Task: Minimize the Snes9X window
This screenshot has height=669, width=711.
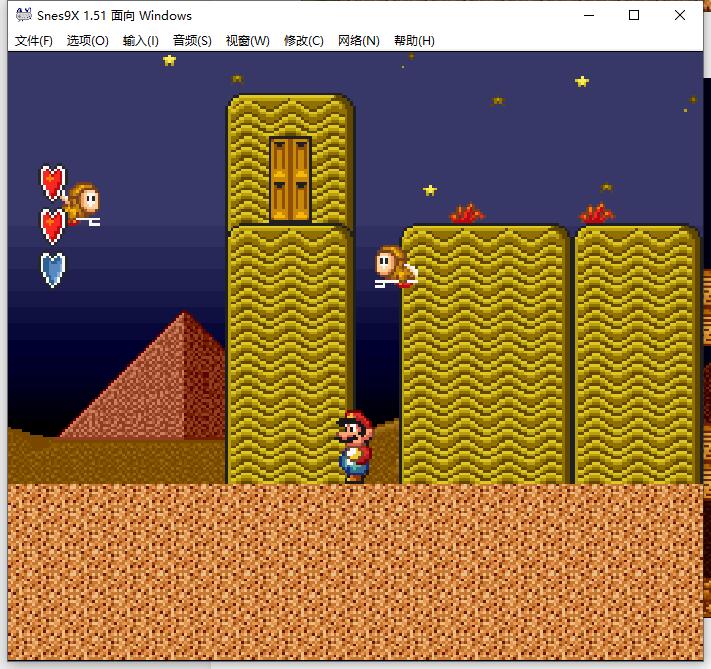Action: (x=589, y=15)
